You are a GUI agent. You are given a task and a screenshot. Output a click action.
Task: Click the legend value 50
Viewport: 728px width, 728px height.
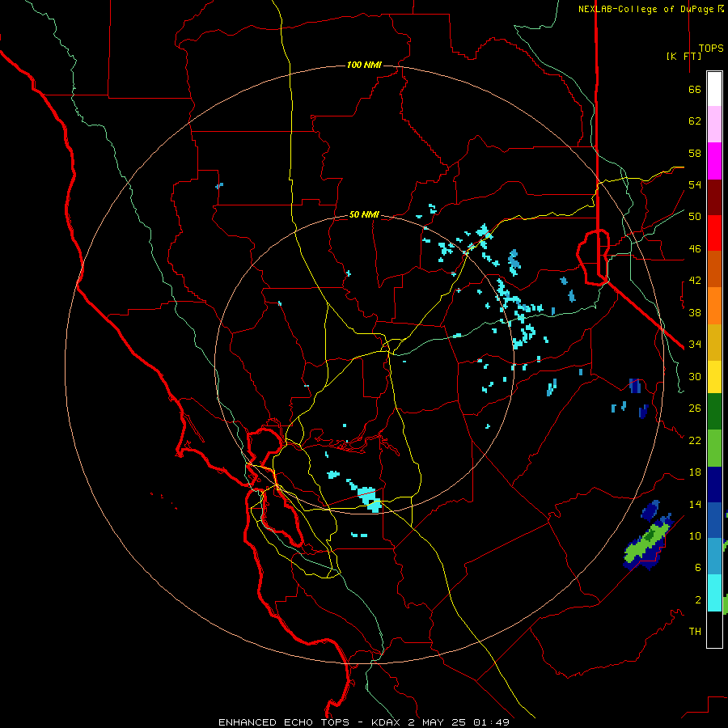695,217
